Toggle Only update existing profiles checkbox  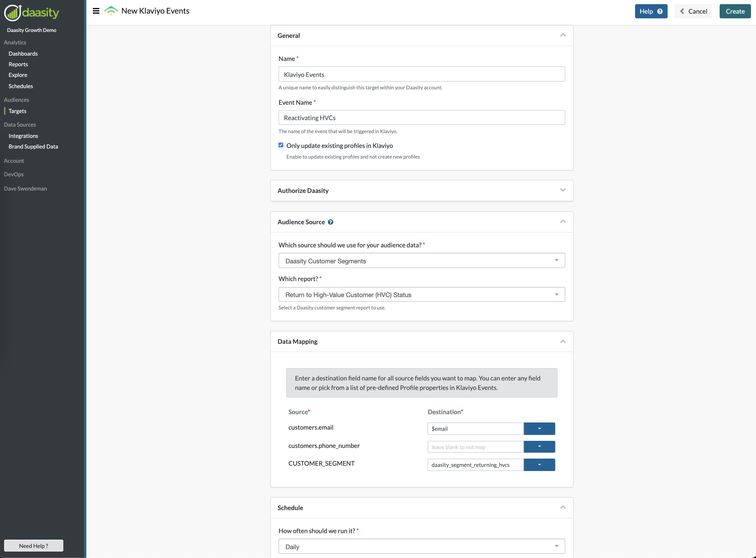281,145
